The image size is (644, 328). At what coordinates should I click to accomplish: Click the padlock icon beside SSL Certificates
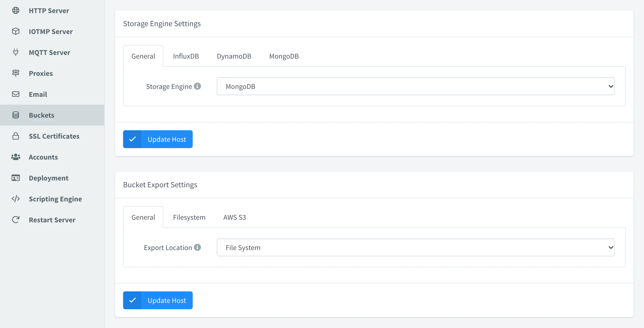[x=16, y=136]
